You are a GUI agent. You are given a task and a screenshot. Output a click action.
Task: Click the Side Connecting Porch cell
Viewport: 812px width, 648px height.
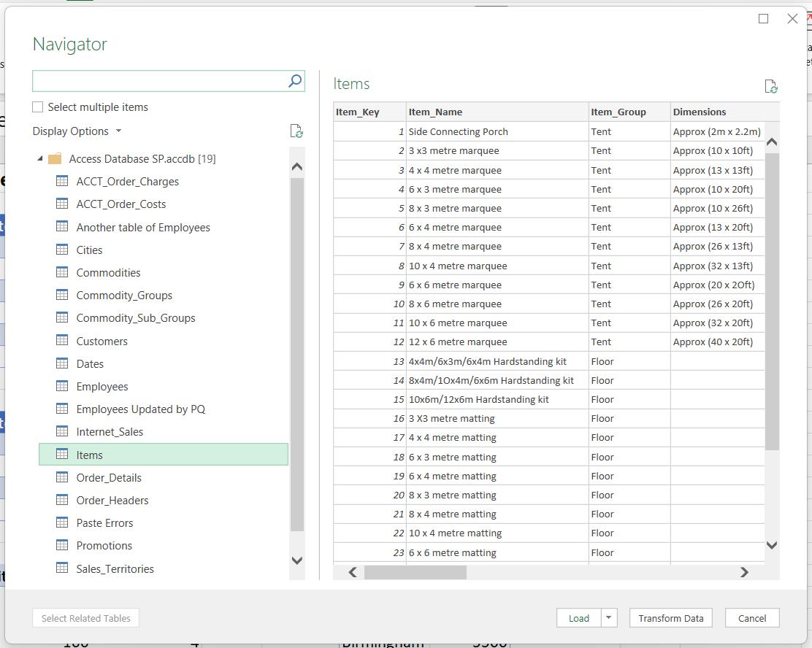pyautogui.click(x=497, y=131)
